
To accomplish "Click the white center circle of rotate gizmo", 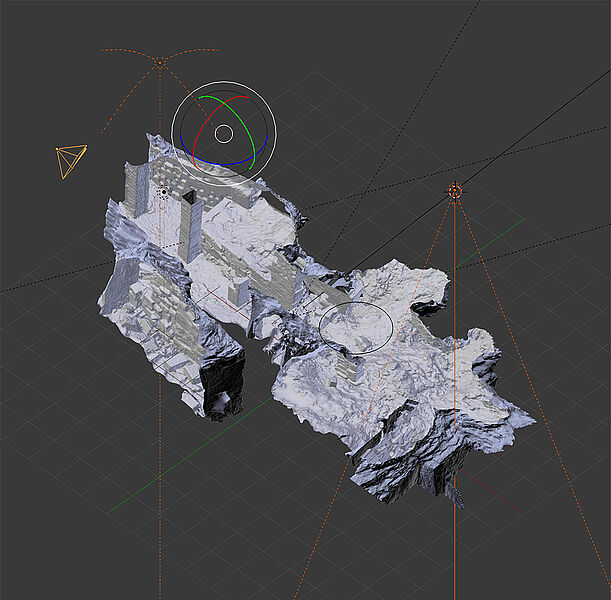I will click(224, 133).
